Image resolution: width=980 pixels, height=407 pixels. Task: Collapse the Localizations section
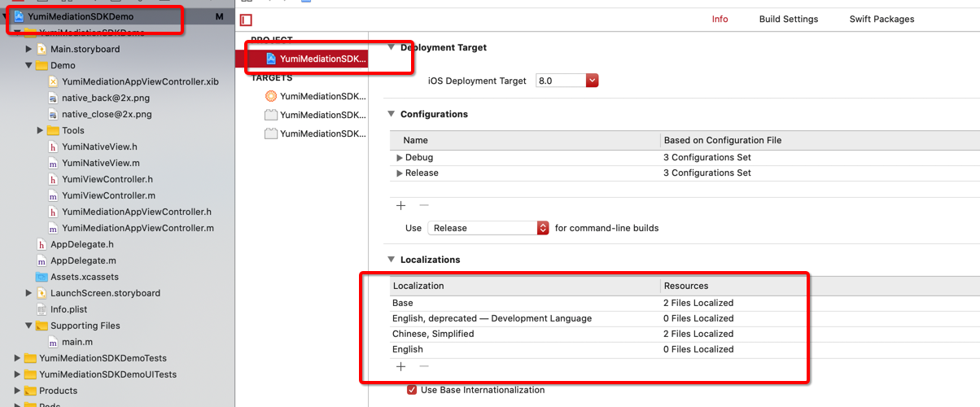coord(391,260)
